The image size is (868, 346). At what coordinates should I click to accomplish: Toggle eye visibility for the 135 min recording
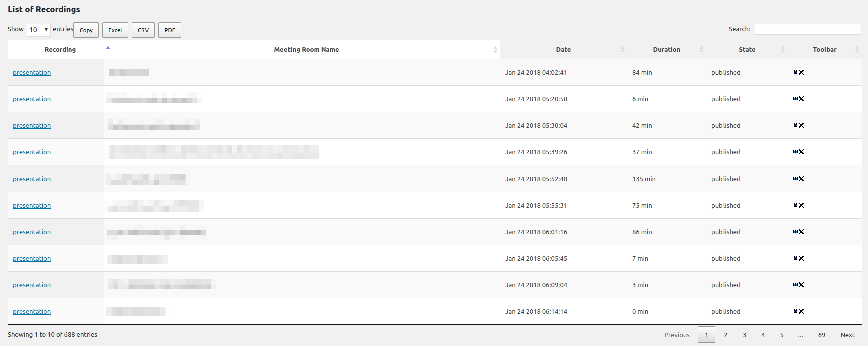point(795,179)
